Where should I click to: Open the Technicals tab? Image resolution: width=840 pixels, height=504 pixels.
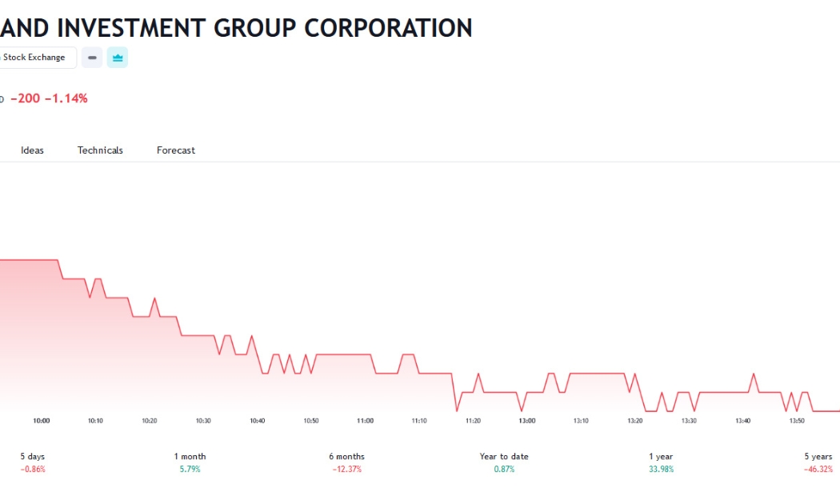100,150
